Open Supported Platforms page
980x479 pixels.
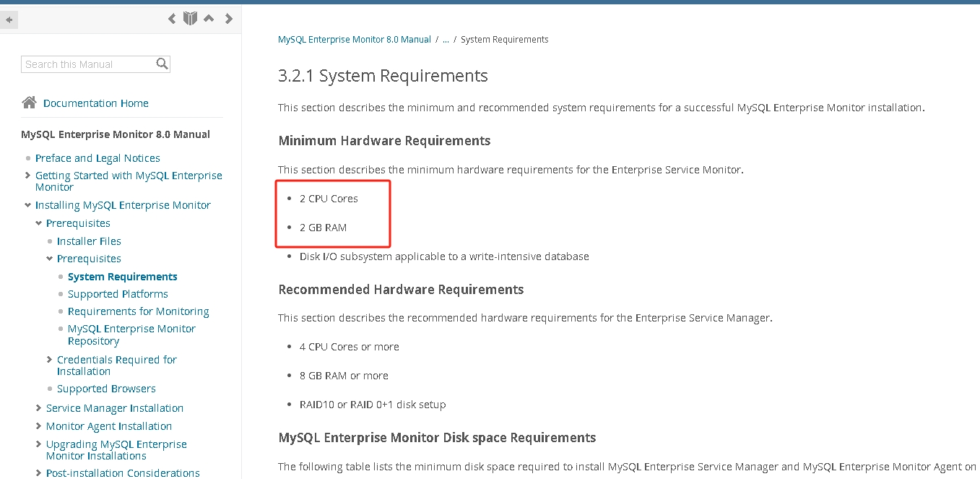point(118,294)
